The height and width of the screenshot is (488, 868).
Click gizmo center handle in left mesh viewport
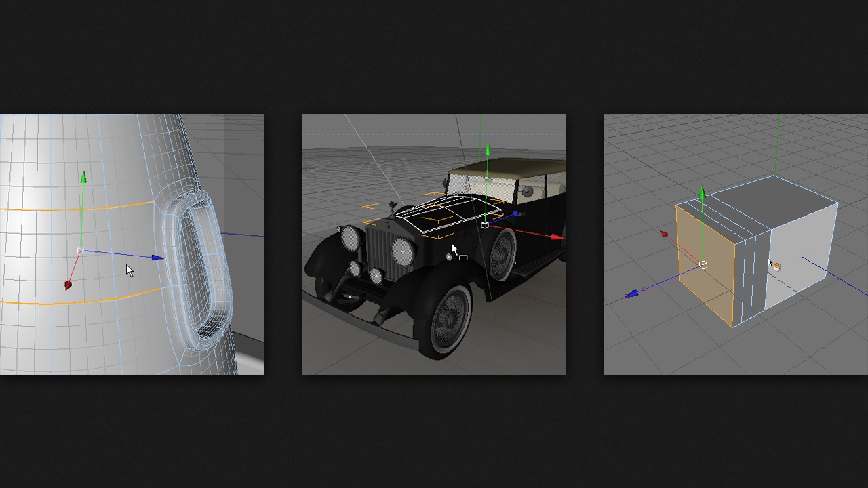coord(80,251)
